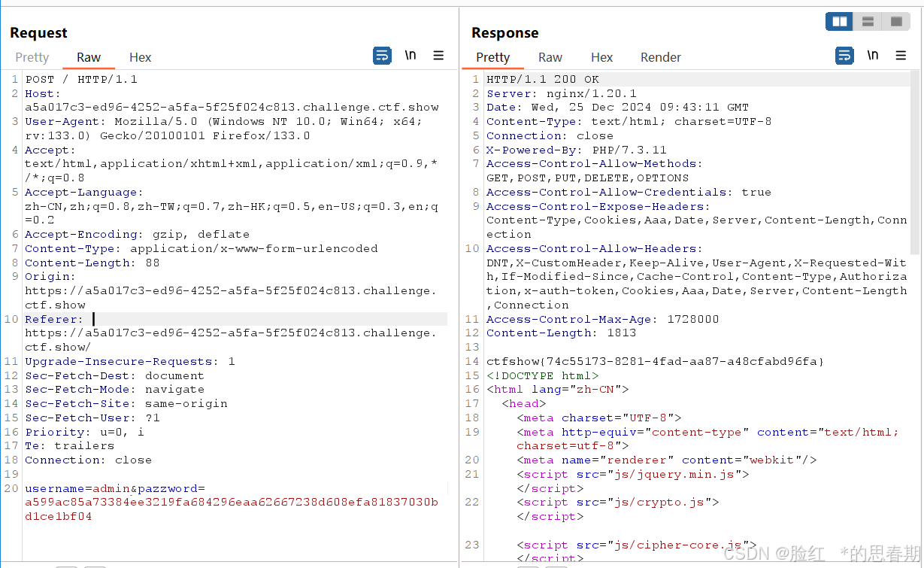
Task: Toggle non-printable characters in Request panel
Action: pos(410,56)
